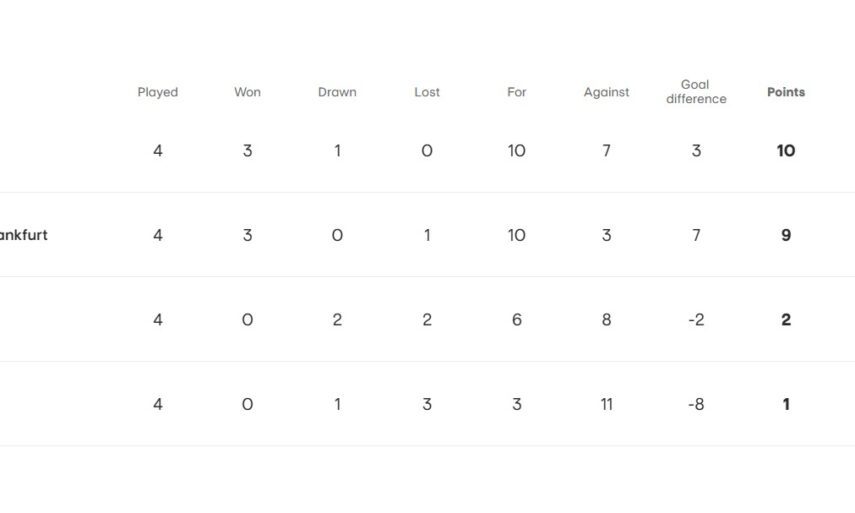
Task: Click the Drawn column header
Action: (x=337, y=92)
